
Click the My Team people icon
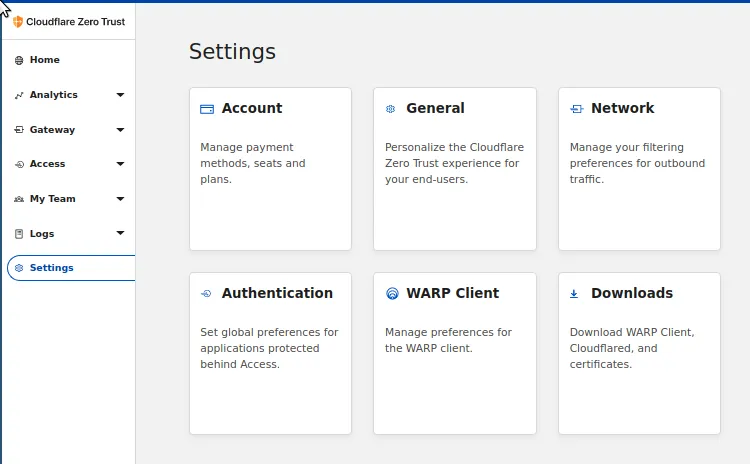(19, 199)
